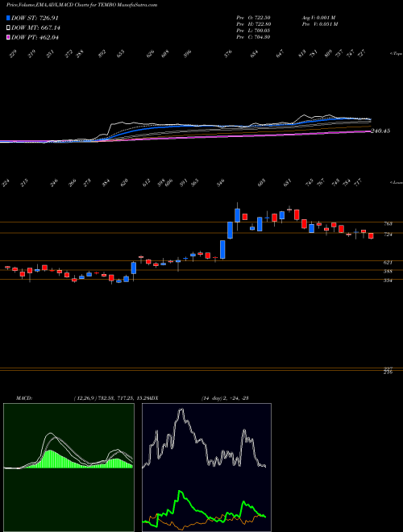403x532 pixels.
Task: Click the 763 price level label
Action: [388, 223]
